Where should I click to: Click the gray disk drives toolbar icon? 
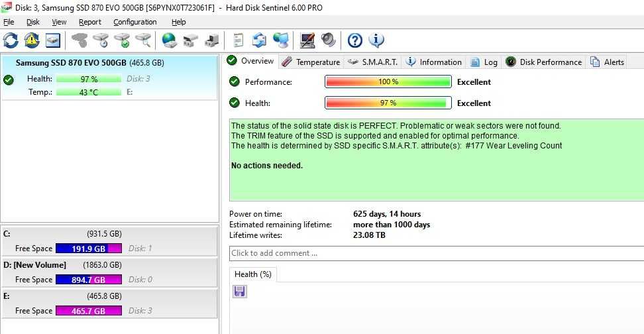pyautogui.click(x=191, y=40)
